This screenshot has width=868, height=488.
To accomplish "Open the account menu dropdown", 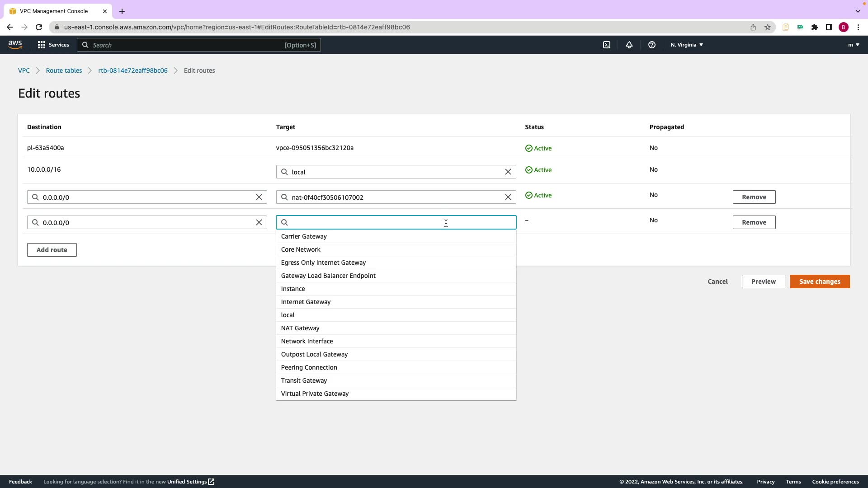I will click(853, 45).
